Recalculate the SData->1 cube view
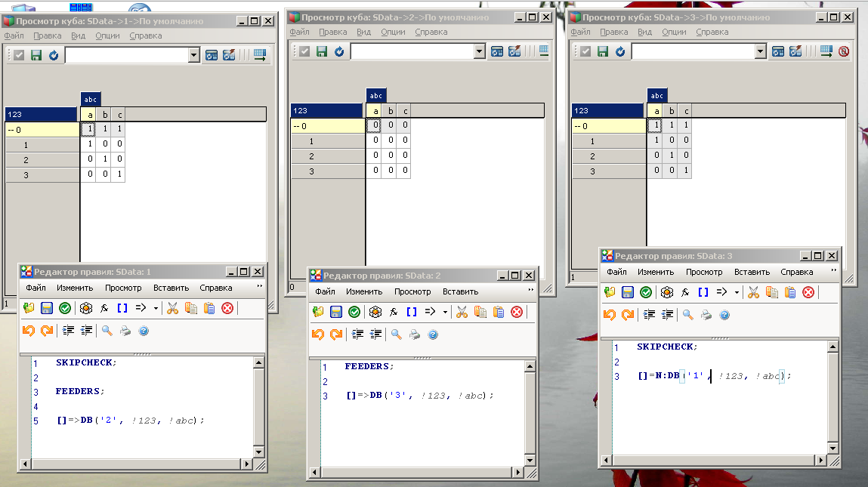The image size is (868, 487). pos(54,55)
